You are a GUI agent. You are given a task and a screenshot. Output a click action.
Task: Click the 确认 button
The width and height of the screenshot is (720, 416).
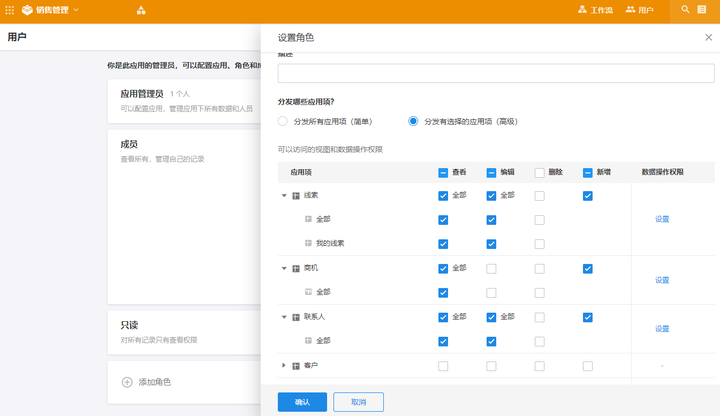click(302, 401)
